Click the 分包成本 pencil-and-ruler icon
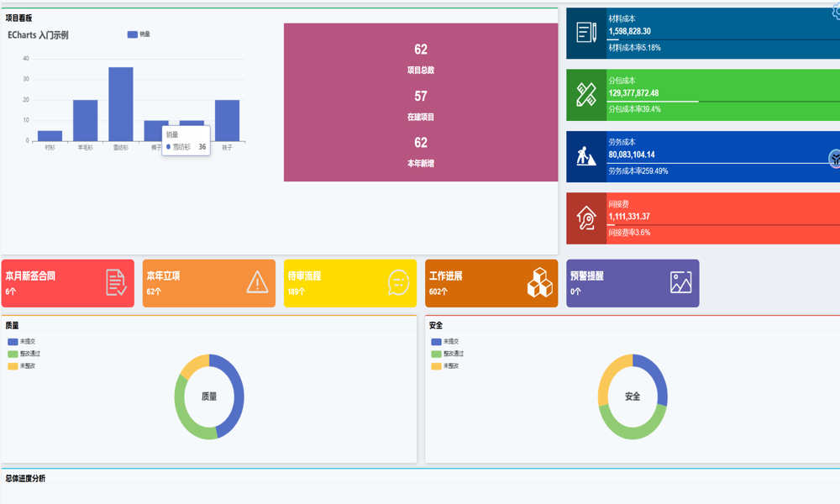Image resolution: width=840 pixels, height=504 pixels. click(586, 94)
